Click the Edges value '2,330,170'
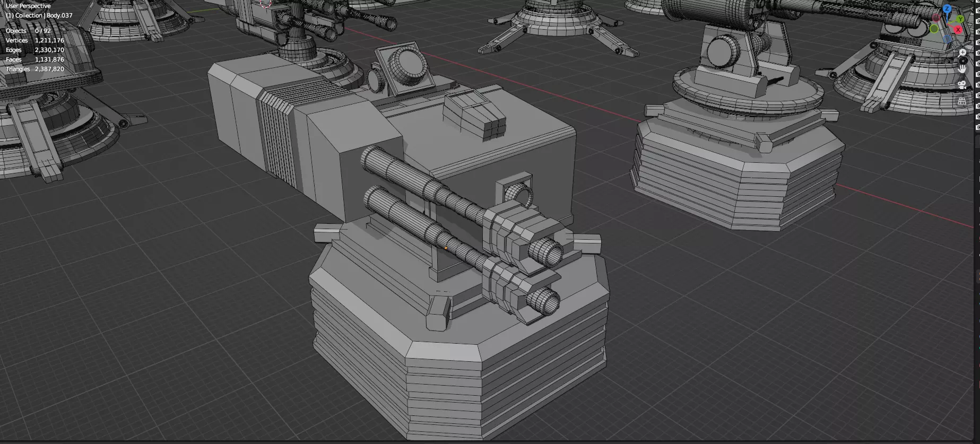Screen dimensions: 980x444 click(49, 50)
